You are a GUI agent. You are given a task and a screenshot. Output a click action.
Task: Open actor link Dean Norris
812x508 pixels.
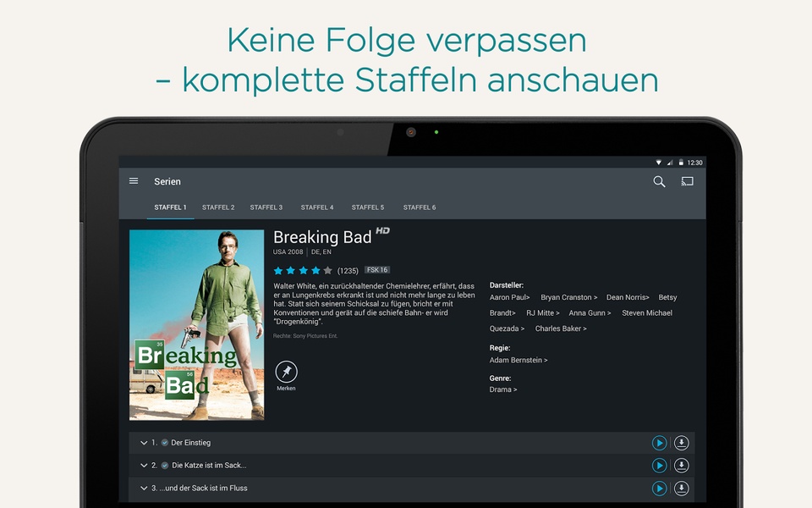click(628, 297)
